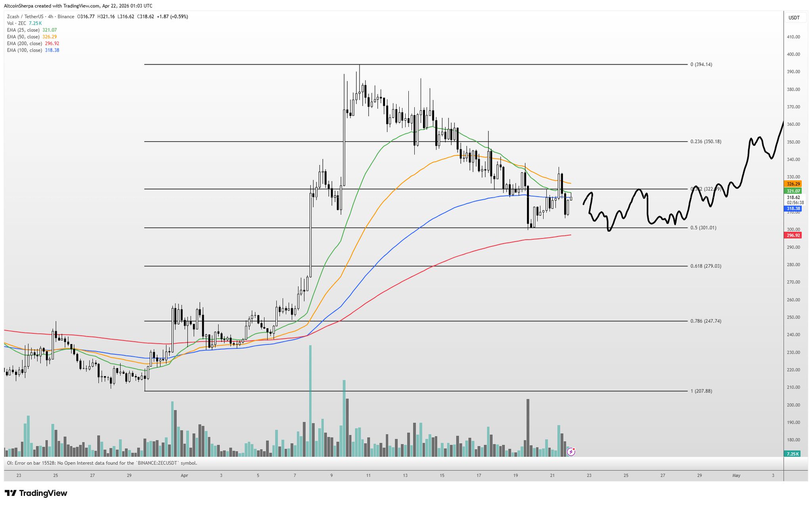
Task: Click the purple lightning flash icon
Action: (571, 451)
